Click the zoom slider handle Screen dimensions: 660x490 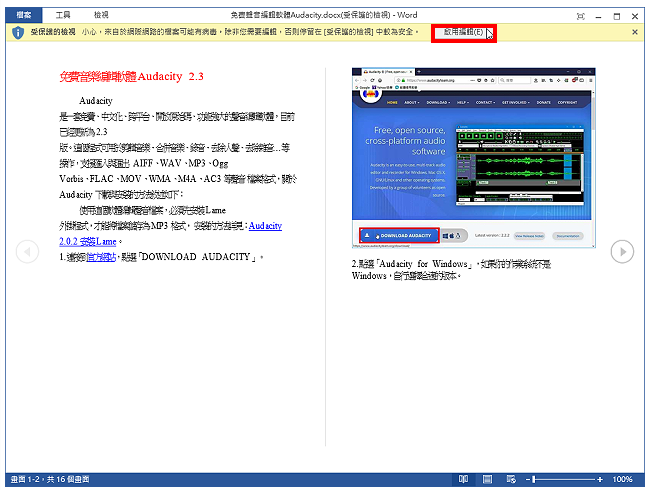534,479
